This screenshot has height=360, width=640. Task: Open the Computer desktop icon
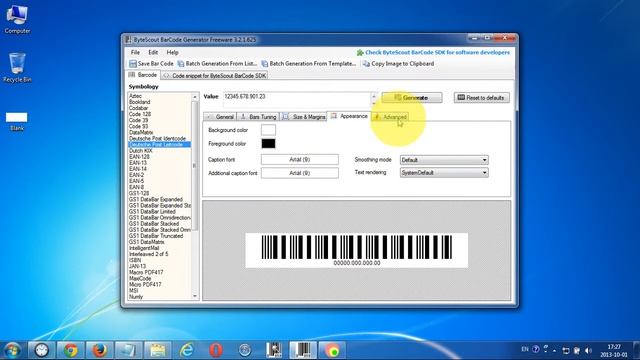[x=17, y=20]
